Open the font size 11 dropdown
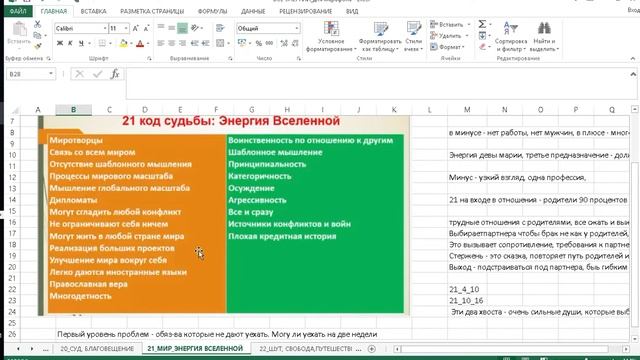Viewport: 640px width, 360px height. 126,28
